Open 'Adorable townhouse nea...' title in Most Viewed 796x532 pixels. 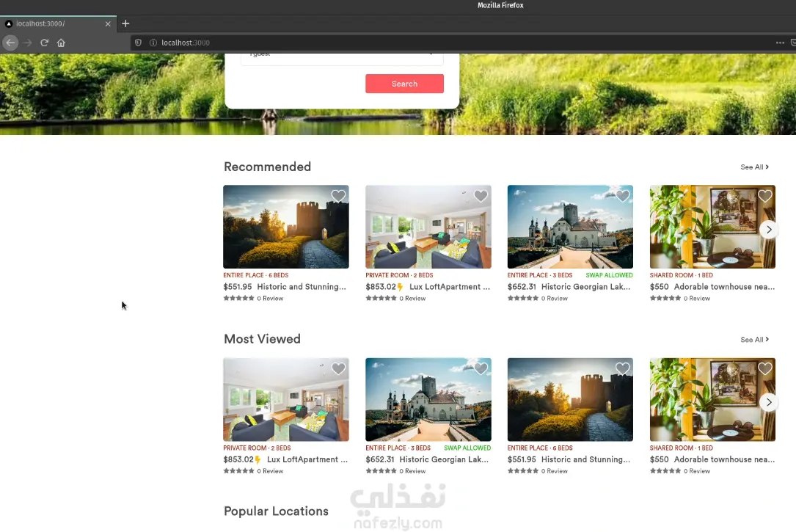point(724,459)
